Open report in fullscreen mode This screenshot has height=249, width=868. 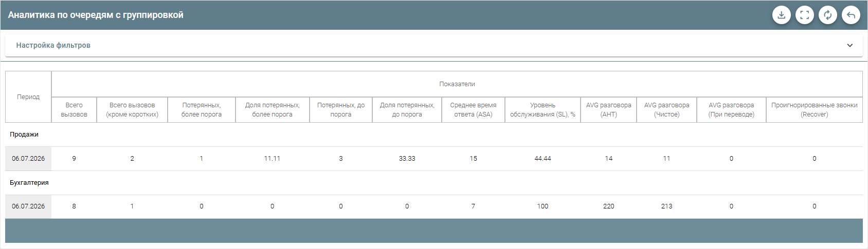click(804, 15)
